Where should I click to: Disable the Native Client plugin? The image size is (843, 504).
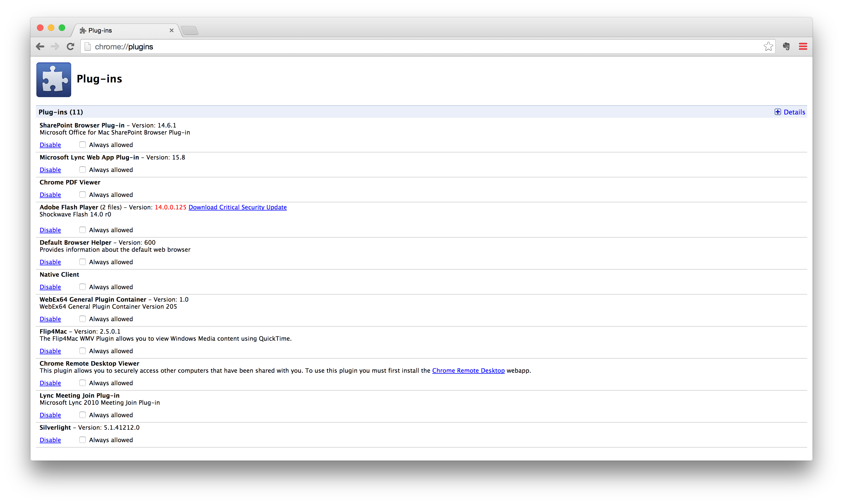coord(50,287)
